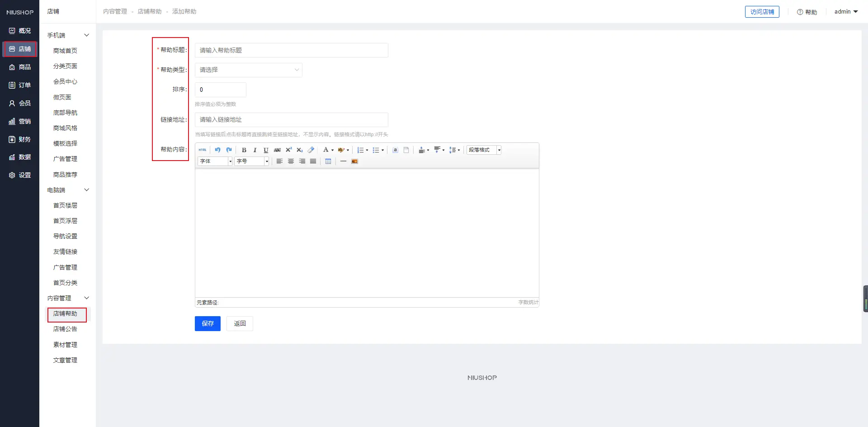This screenshot has width=868, height=427.
Task: Click the 保存 save button
Action: (x=208, y=324)
